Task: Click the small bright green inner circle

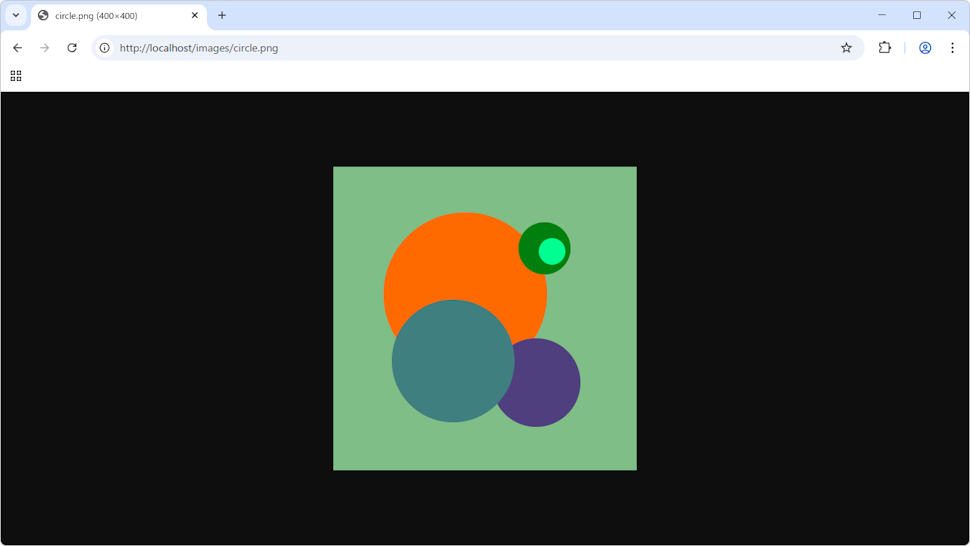Action: (x=552, y=252)
